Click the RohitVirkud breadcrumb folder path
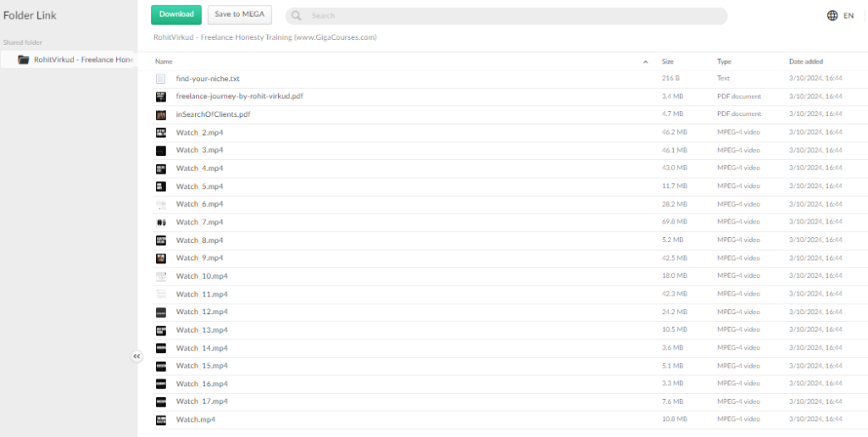The height and width of the screenshot is (437, 868). 264,37
